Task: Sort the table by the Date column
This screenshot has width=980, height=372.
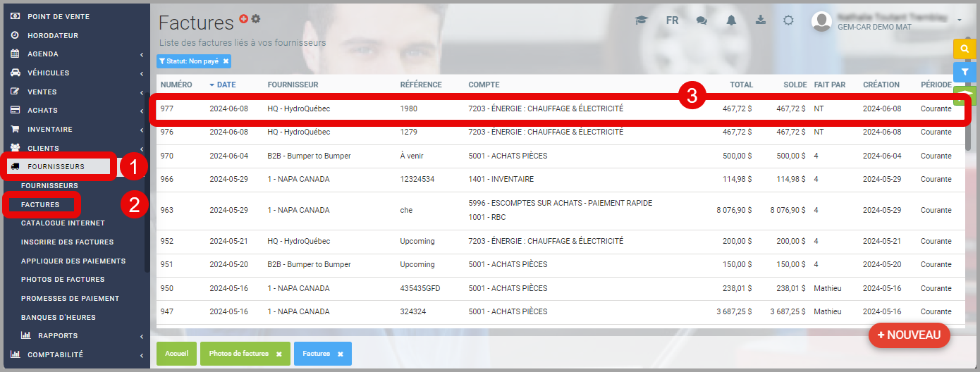Action: pos(226,85)
